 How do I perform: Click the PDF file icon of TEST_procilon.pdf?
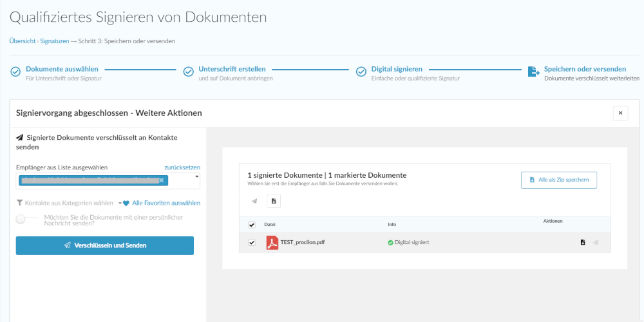tap(272, 243)
